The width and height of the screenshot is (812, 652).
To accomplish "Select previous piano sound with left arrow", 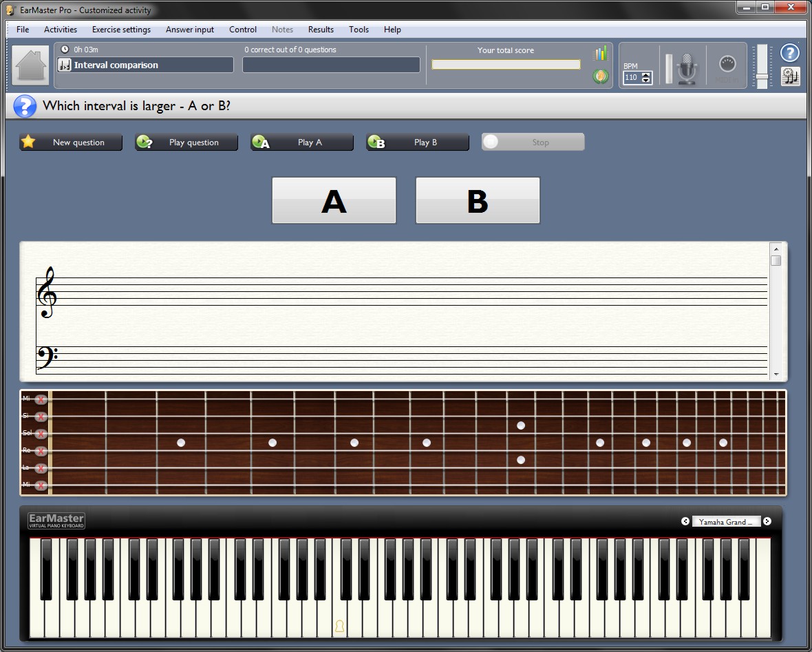I will point(685,521).
